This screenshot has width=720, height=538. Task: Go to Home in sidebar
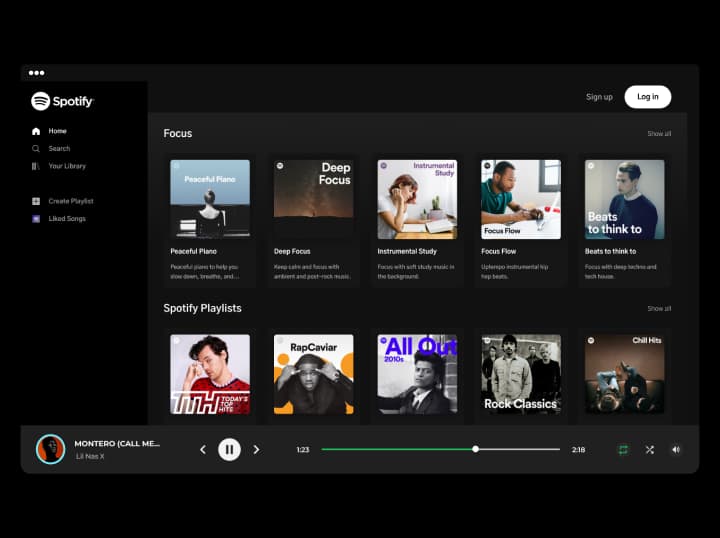(57, 131)
